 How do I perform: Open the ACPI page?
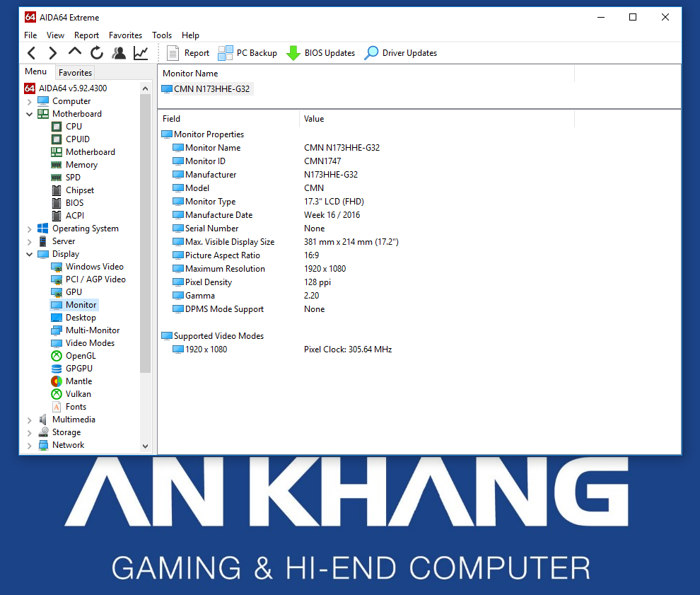tap(68, 216)
